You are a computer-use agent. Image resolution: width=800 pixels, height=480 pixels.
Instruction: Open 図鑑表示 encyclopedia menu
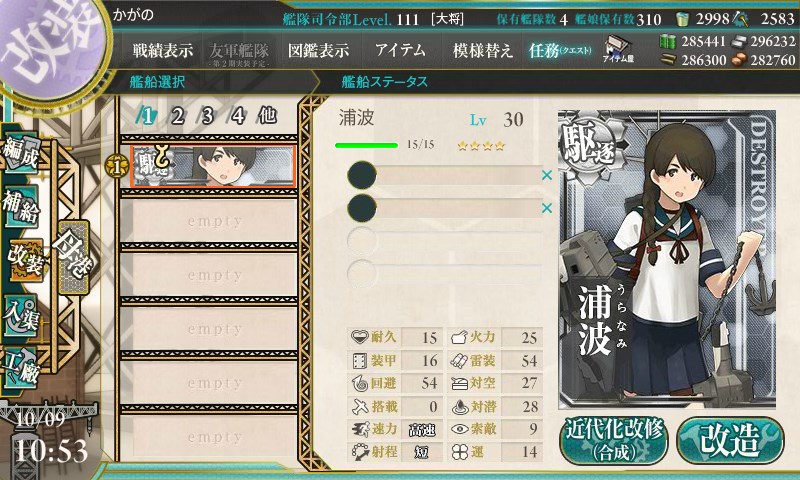click(x=318, y=50)
